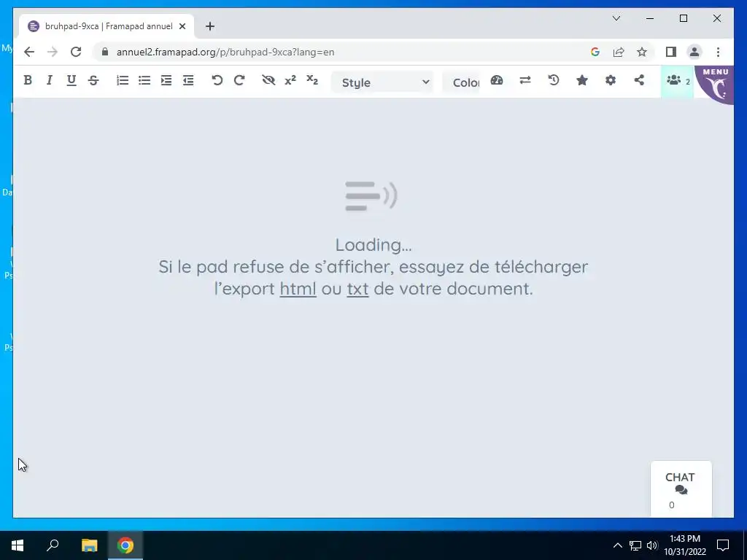Screen dimensions: 747x560
Task: Apply superscript formatting
Action: (290, 80)
